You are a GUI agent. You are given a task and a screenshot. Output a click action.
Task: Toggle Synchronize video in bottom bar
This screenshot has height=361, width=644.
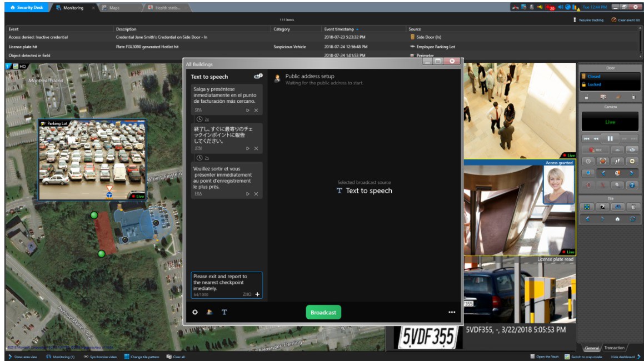pos(99,357)
